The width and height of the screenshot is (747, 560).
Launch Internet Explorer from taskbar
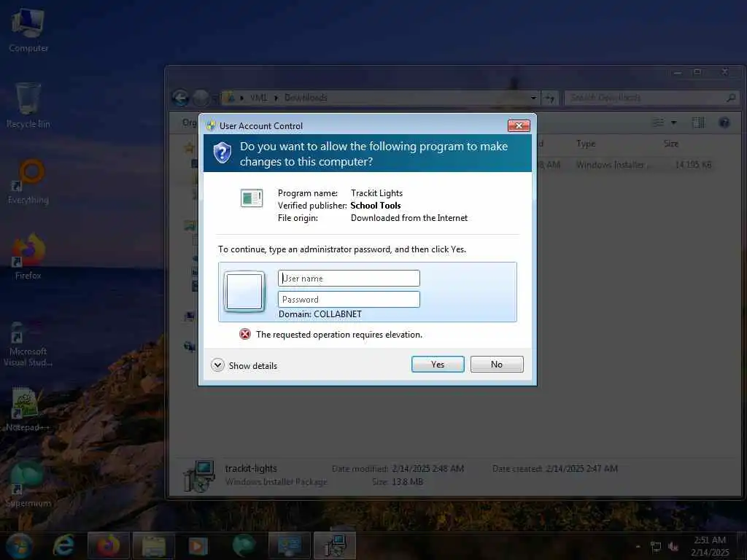(x=64, y=545)
